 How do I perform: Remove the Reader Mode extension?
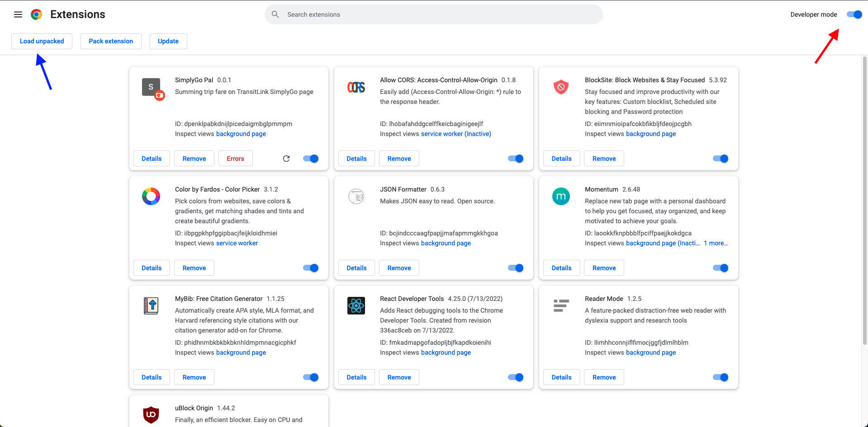click(x=604, y=377)
